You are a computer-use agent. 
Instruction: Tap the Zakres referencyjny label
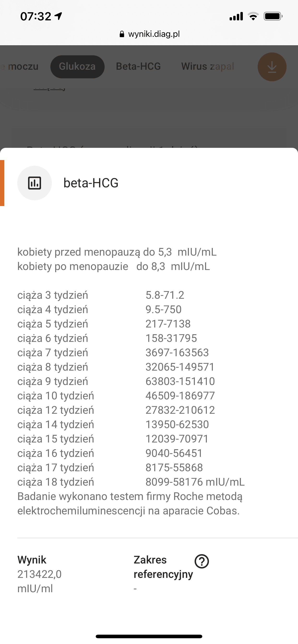pyautogui.click(x=163, y=567)
